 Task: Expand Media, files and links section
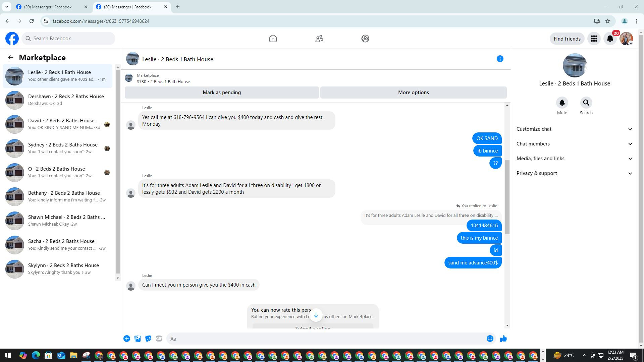click(x=574, y=159)
